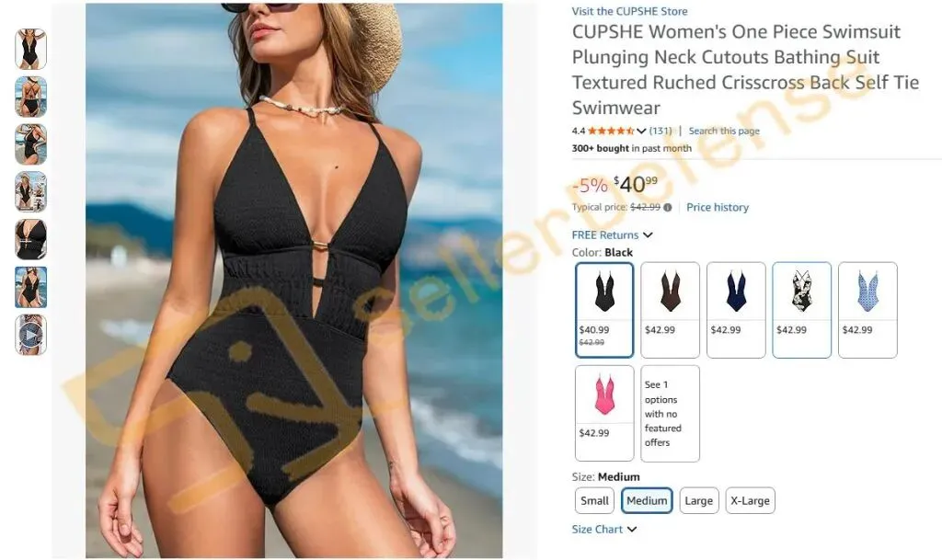Pick the X-Large size option

coord(750,500)
